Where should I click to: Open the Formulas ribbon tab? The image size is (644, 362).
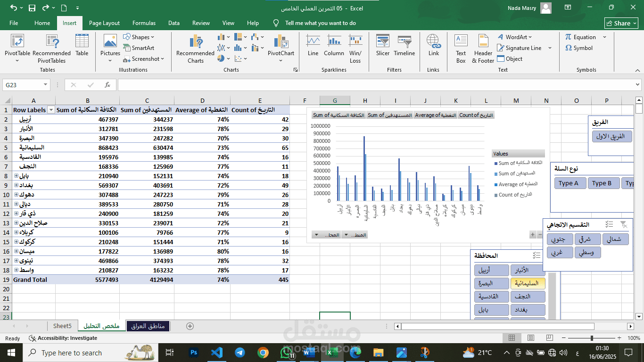click(x=144, y=23)
